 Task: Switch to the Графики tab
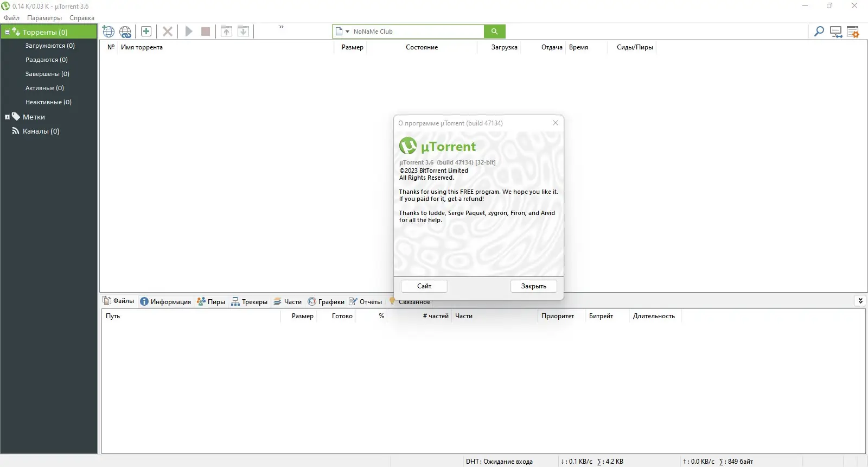(326, 301)
